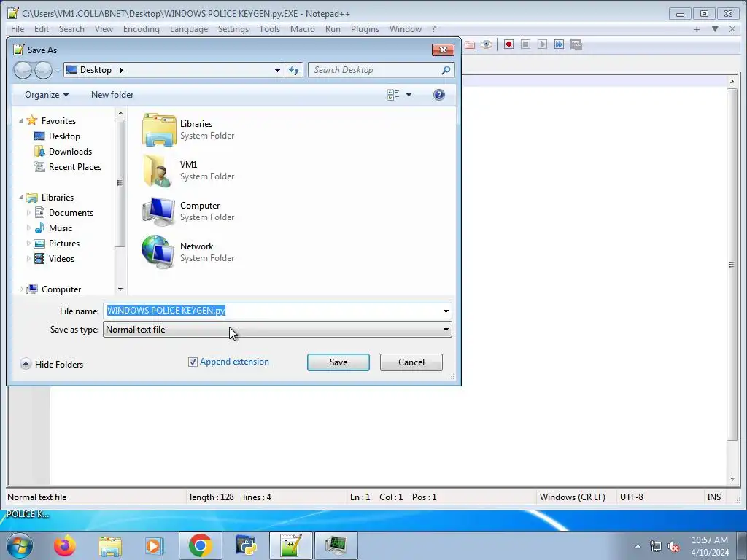Click the Save As forward arrow

click(43, 70)
